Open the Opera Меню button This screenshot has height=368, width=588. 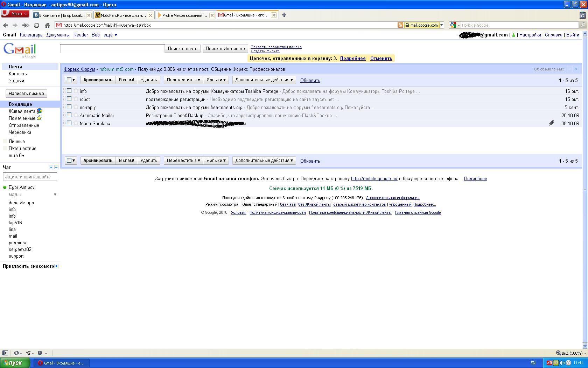click(x=15, y=14)
